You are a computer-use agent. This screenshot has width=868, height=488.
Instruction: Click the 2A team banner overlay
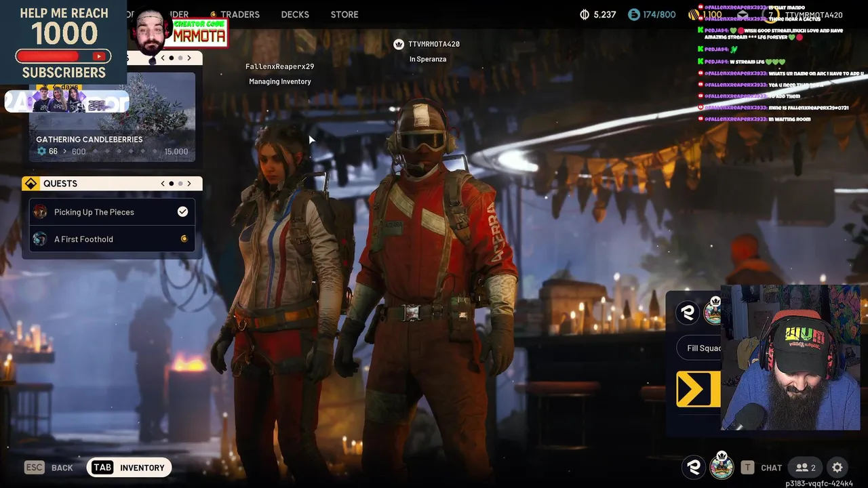tap(66, 100)
